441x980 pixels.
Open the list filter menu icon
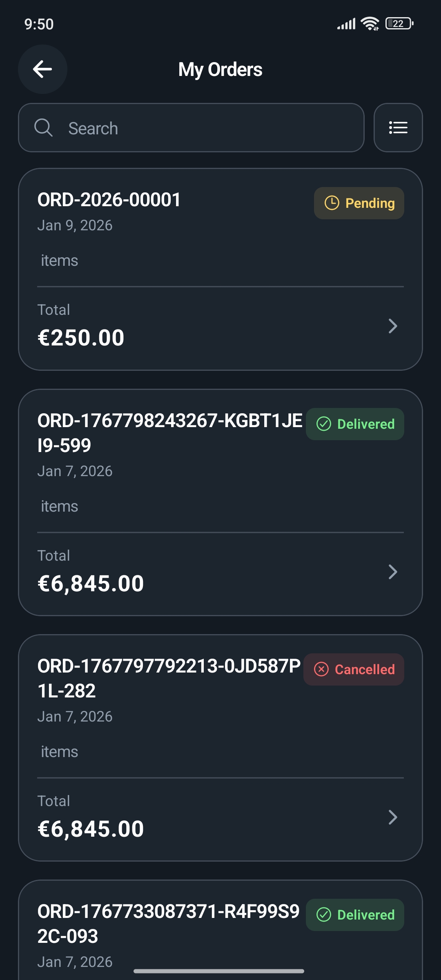(x=398, y=128)
